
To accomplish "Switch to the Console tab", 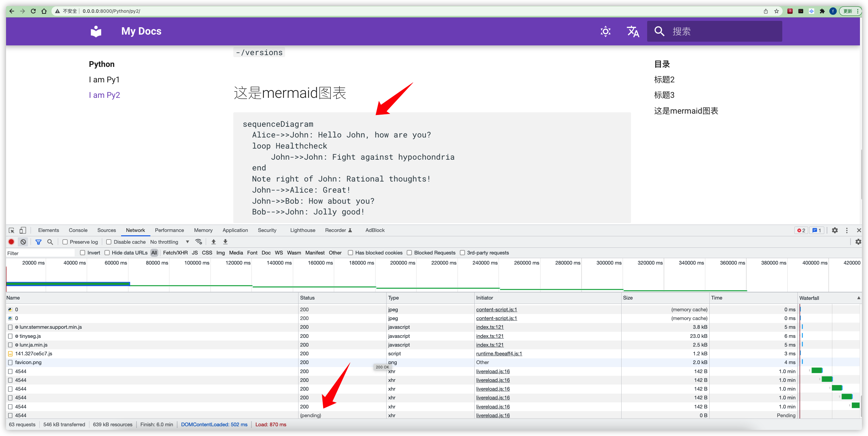I will (78, 230).
